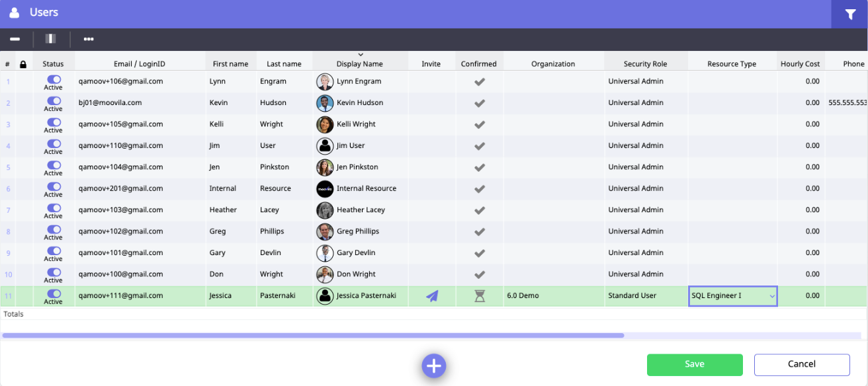
Task: Click the minus icon in toolbar
Action: (15, 39)
